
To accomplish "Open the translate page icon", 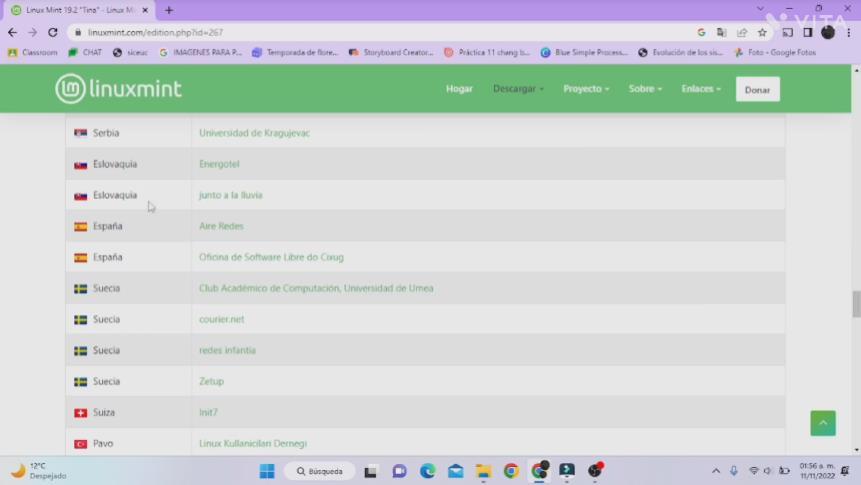I will [722, 33].
